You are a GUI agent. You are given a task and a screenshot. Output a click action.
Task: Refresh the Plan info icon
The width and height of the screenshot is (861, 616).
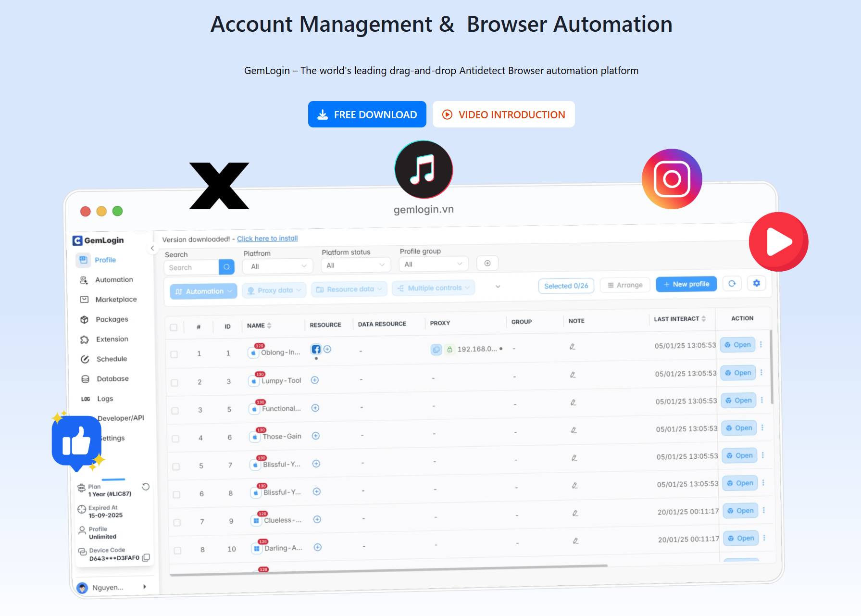pos(146,487)
